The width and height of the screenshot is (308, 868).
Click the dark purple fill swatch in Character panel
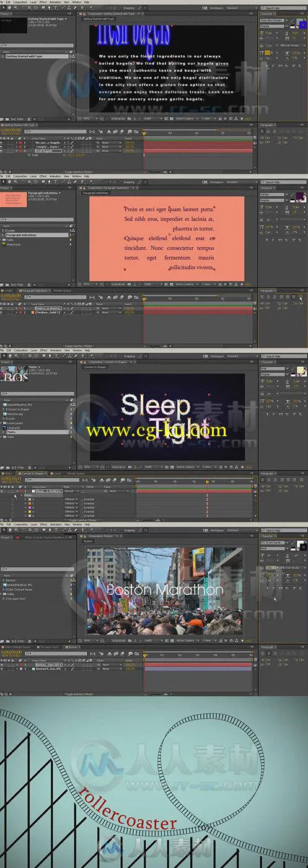point(301,196)
